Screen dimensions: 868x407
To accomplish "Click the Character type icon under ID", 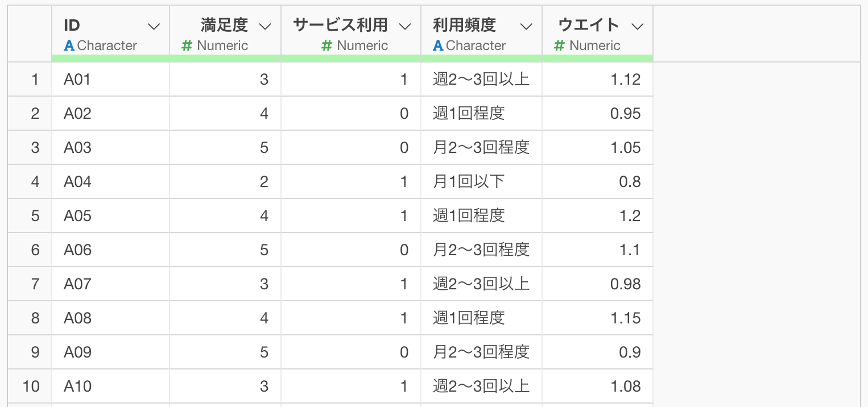I will click(70, 46).
